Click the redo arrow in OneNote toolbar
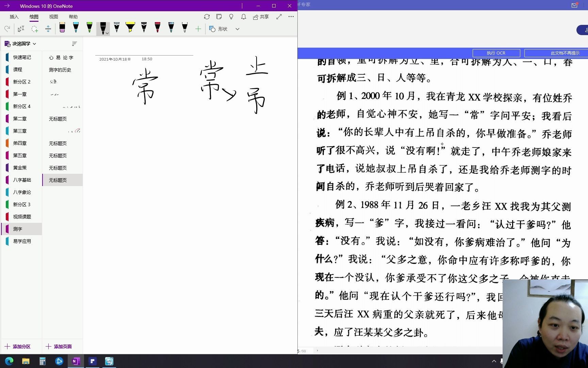Image resolution: width=588 pixels, height=368 pixels. [x=7, y=29]
